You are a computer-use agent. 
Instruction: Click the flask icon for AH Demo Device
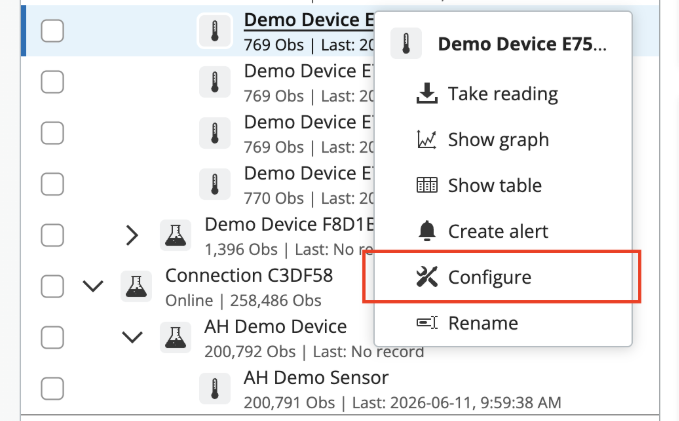coord(175,337)
